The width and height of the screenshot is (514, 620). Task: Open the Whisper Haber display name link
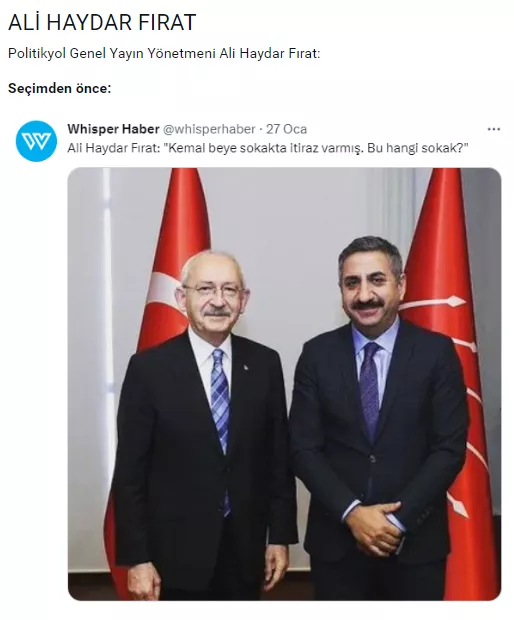[113, 129]
